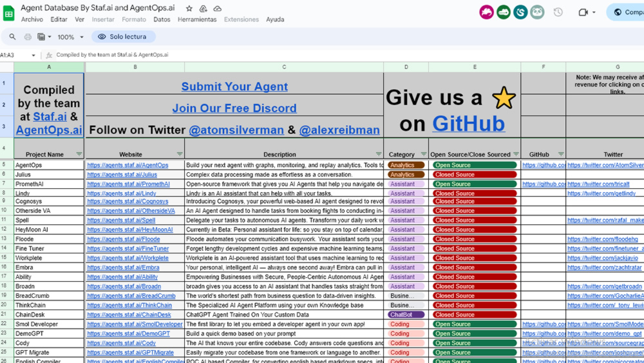
Task: Star this spreadsheet document
Action: 189,8
